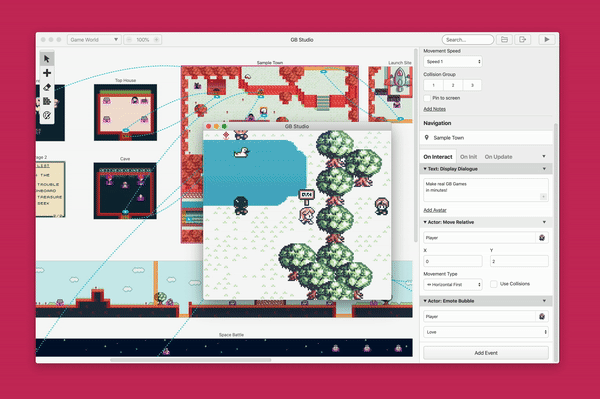Click the small button inside dialogue text box

click(543, 197)
